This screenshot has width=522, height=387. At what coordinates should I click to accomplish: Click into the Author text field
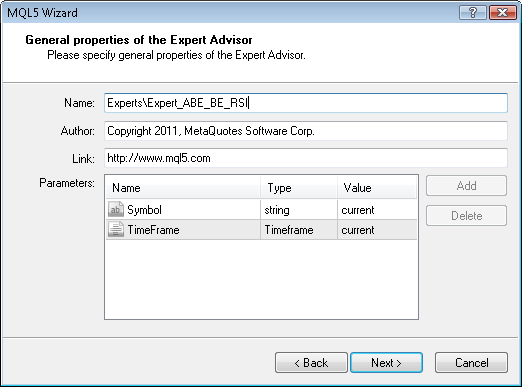click(x=306, y=131)
